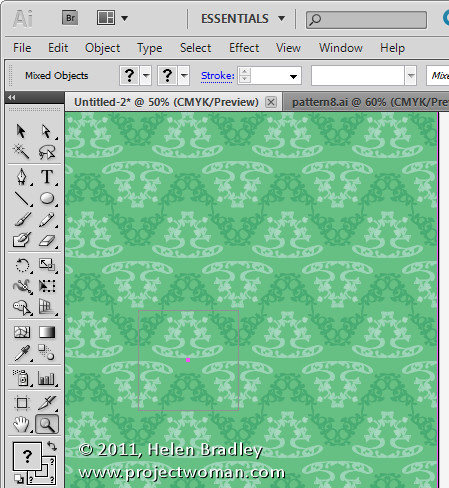The image size is (449, 488).
Task: Expand the Arrange Documents dropdown arrow
Action: (124, 18)
